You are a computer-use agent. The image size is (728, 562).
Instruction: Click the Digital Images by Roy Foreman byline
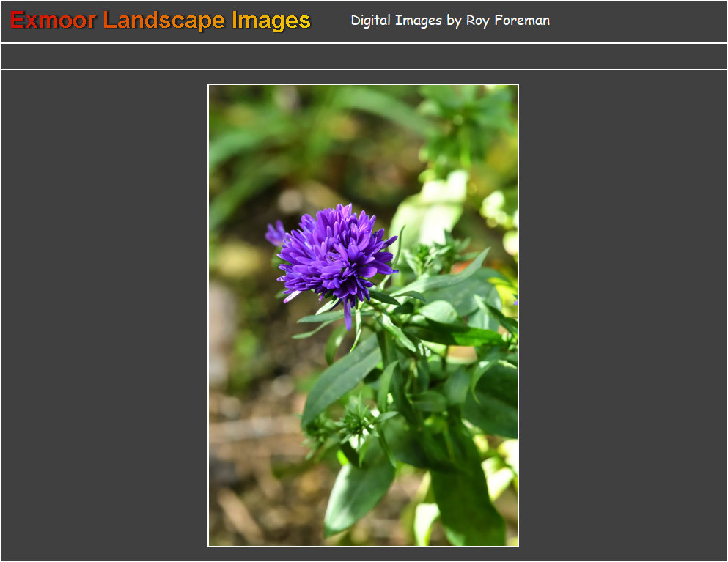[x=449, y=21]
